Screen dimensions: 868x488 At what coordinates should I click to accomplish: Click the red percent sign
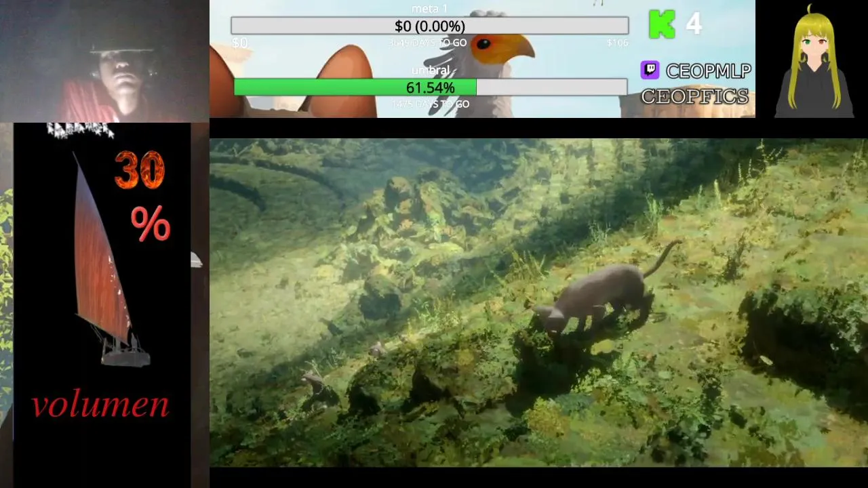151,224
